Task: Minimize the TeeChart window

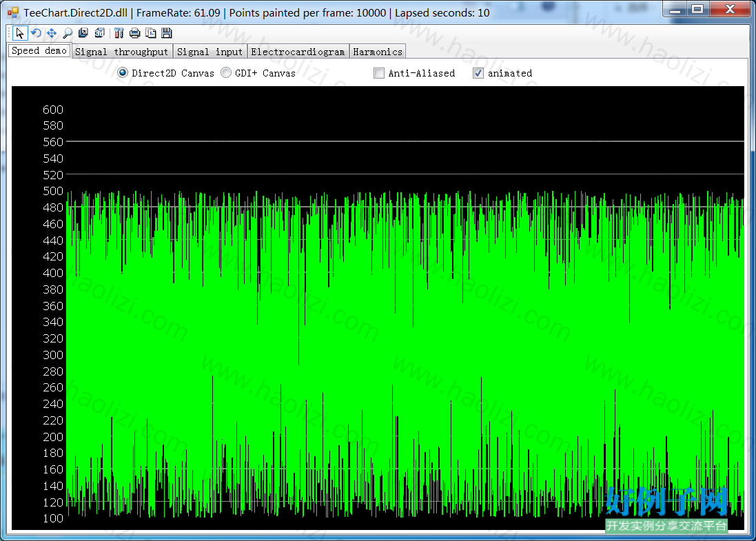Action: click(x=675, y=9)
